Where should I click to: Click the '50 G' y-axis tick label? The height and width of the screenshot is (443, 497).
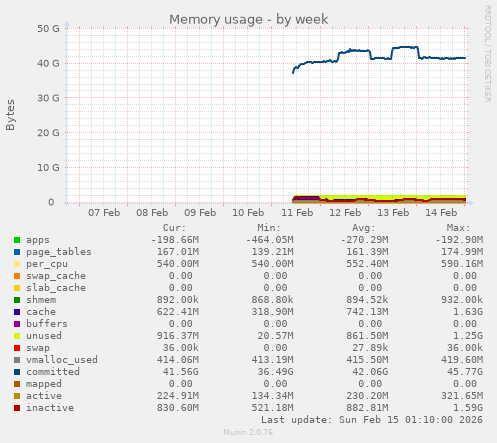[x=48, y=29]
